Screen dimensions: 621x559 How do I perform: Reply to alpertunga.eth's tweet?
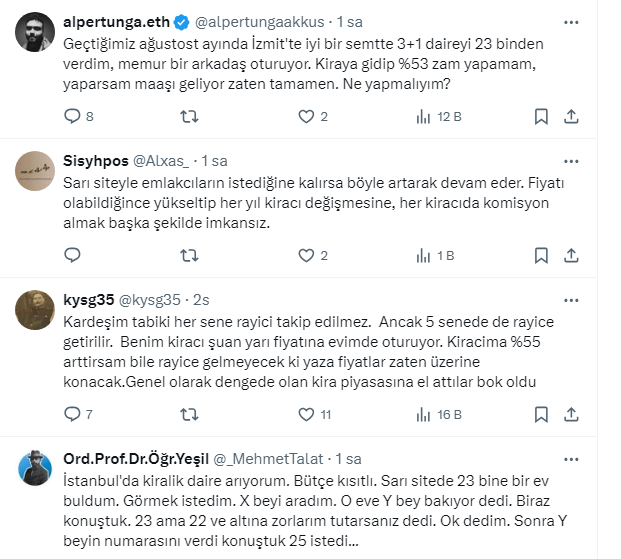coord(72,117)
